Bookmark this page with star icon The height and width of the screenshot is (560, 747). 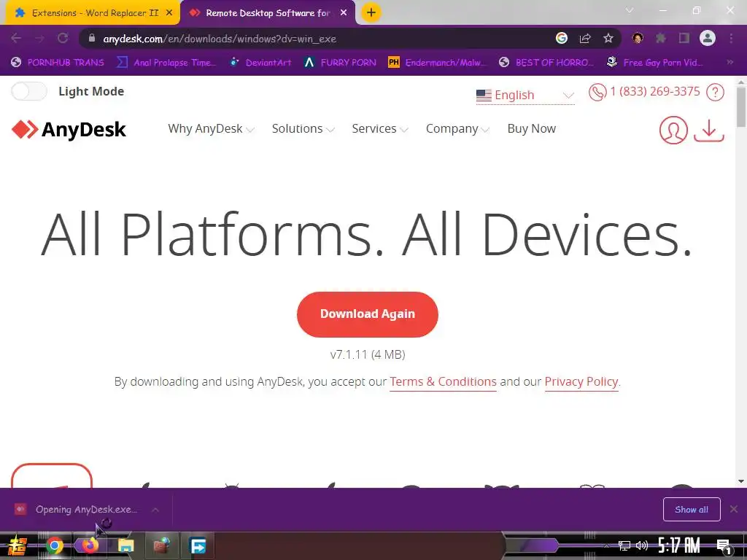pos(608,38)
